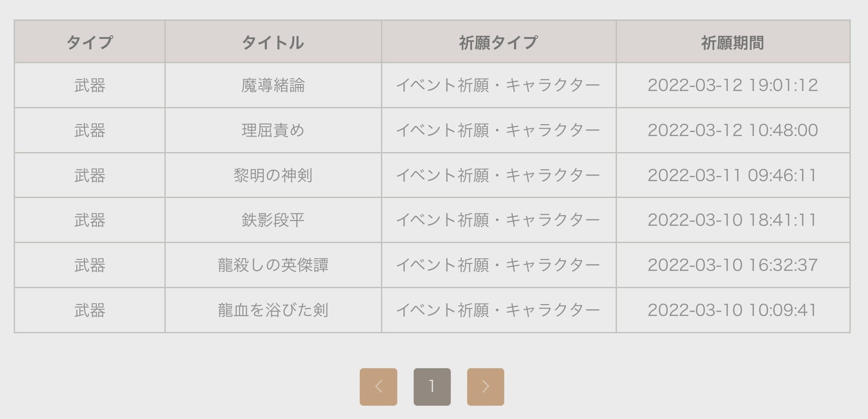Image resolution: width=868 pixels, height=419 pixels.
Task: Click イベント祈願・キャラクター in the 黎明の神剣 row
Action: coord(498,175)
